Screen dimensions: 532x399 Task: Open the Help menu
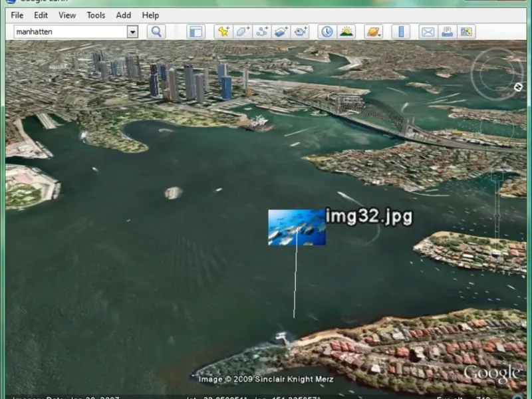pos(150,15)
